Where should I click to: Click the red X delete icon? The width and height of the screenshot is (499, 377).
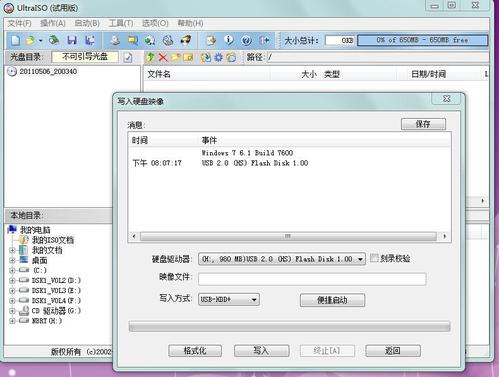(163, 57)
